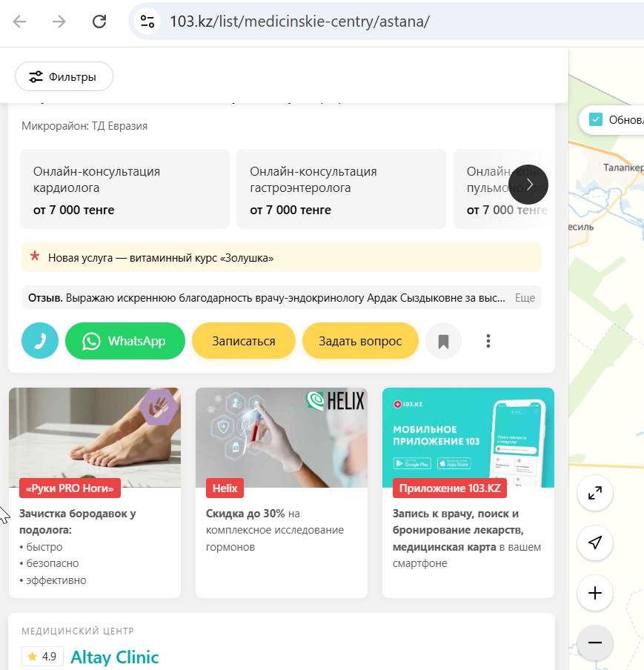Viewport: 644px width, 670px height.
Task: Expand map to fullscreen
Action: (x=595, y=493)
